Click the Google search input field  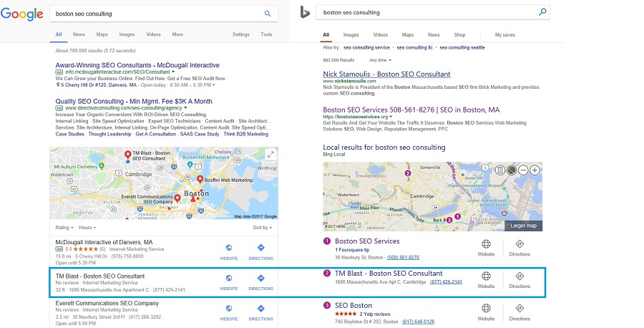coord(157,14)
